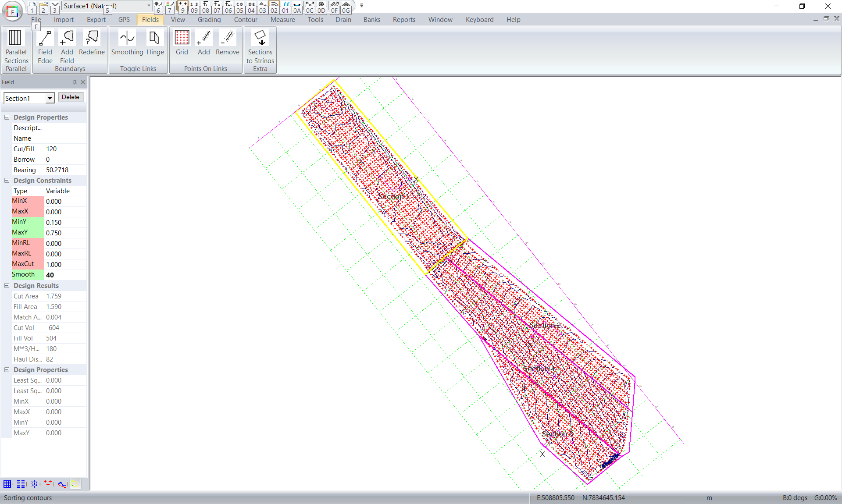Select the Field Edge tool

pyautogui.click(x=45, y=45)
